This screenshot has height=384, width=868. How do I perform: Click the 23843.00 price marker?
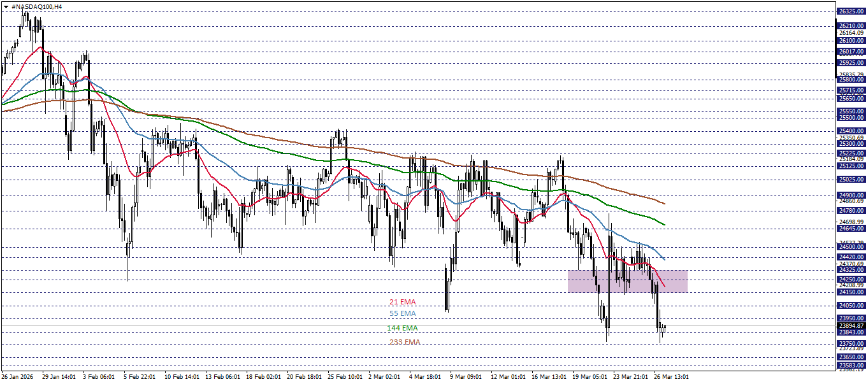(x=852, y=332)
